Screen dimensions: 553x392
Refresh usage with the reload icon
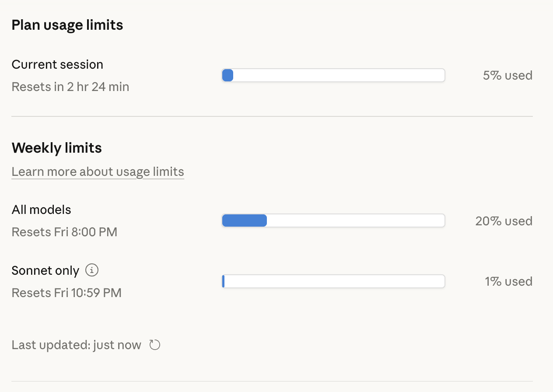tap(155, 345)
